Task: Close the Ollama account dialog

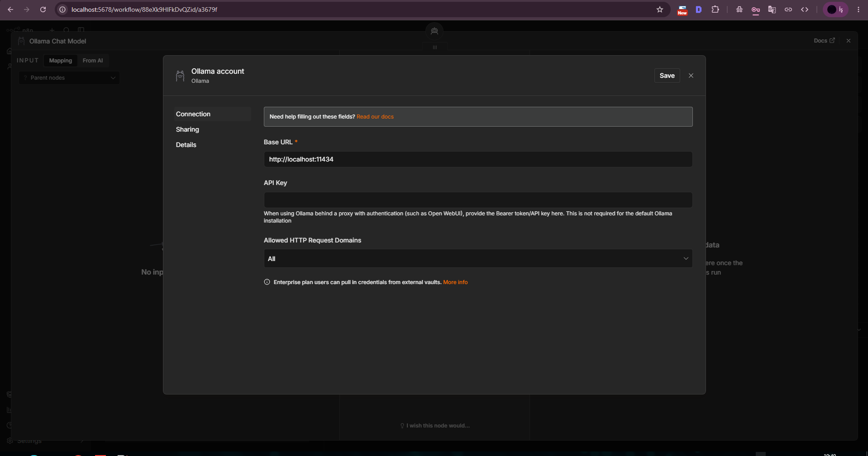Action: click(x=691, y=76)
